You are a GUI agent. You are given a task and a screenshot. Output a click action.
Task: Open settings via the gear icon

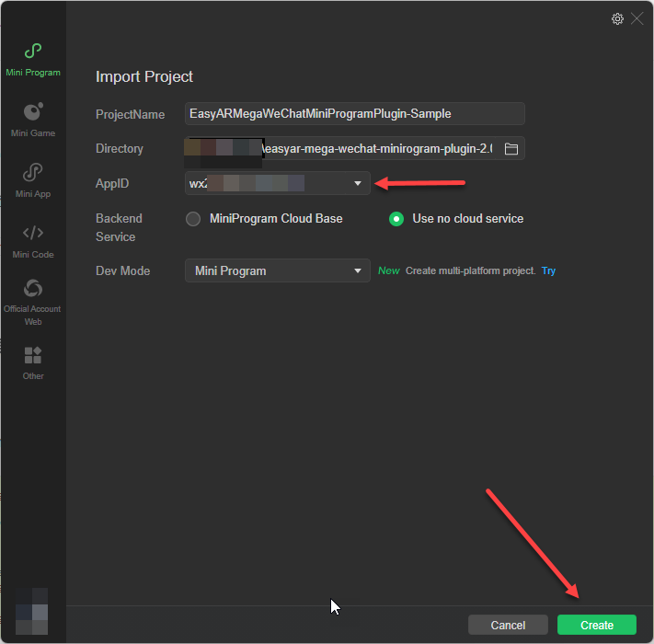[617, 18]
